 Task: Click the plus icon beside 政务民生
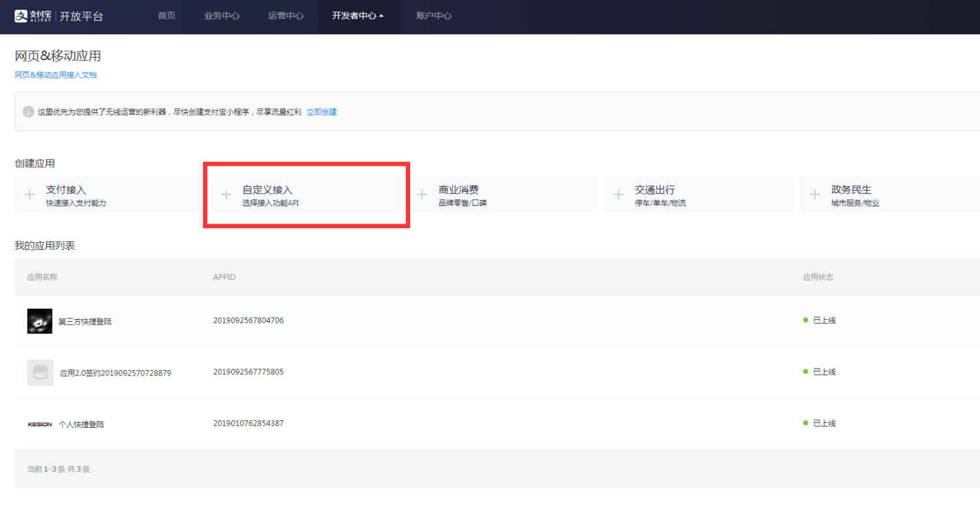tap(815, 195)
